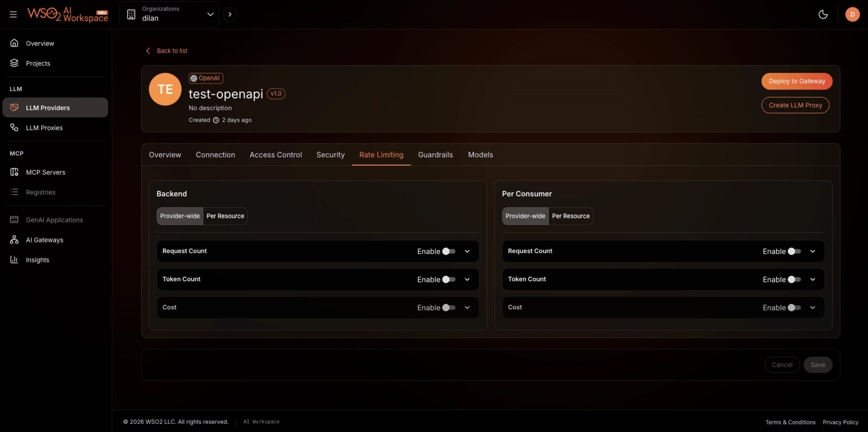868x432 pixels.
Task: Switch to the Access Control tab
Action: click(x=276, y=155)
